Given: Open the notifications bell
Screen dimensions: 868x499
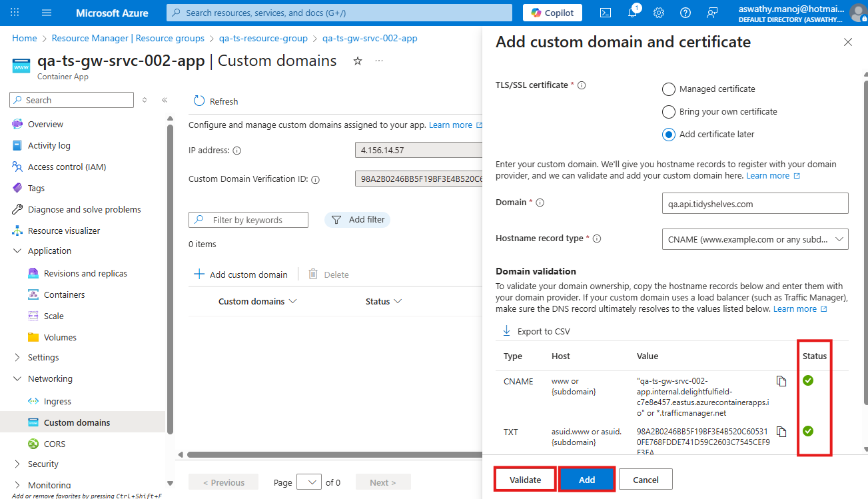Looking at the screenshot, I should point(633,13).
